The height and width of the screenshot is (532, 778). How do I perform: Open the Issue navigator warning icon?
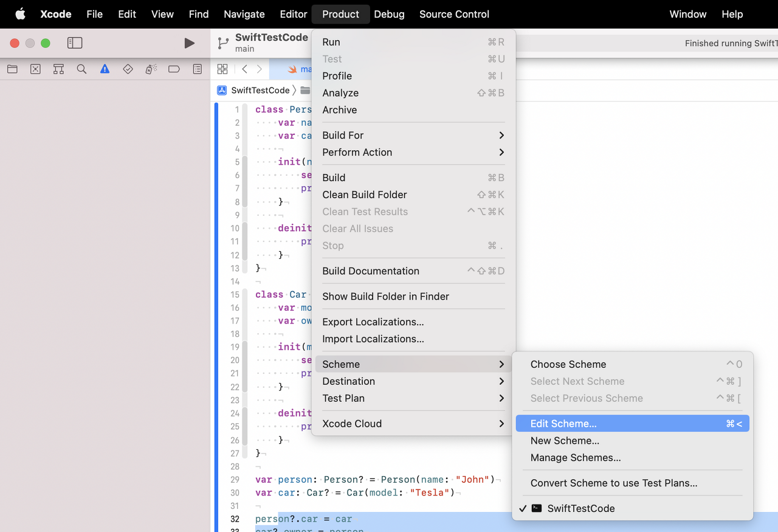(x=105, y=69)
